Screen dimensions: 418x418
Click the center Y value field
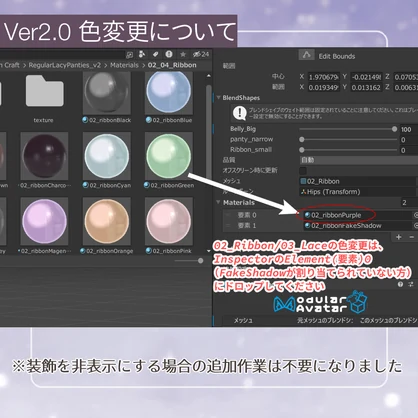366,77
